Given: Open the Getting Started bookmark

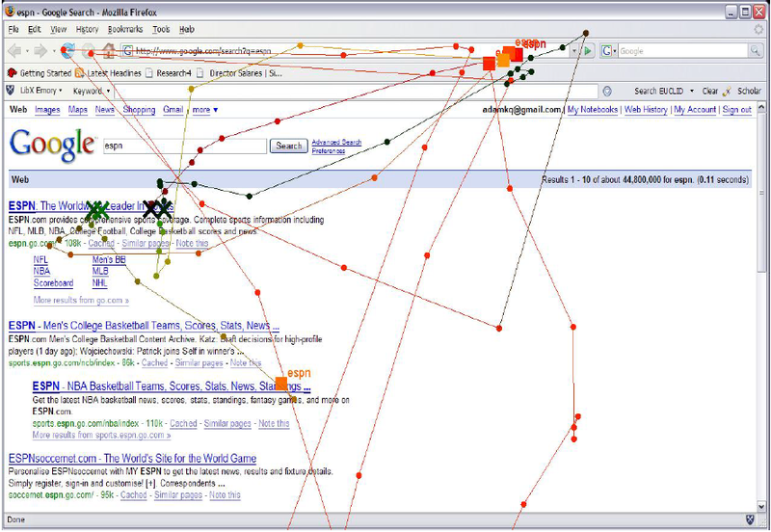Looking at the screenshot, I should 40,73.
